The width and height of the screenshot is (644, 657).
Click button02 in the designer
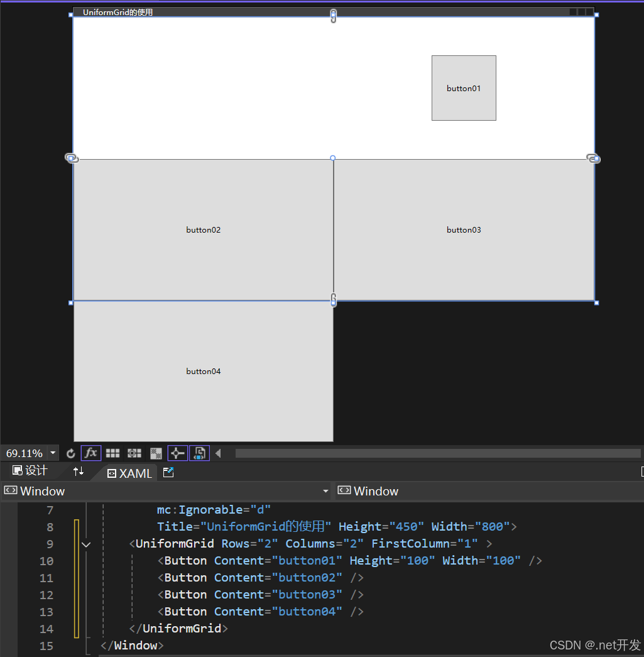(204, 229)
